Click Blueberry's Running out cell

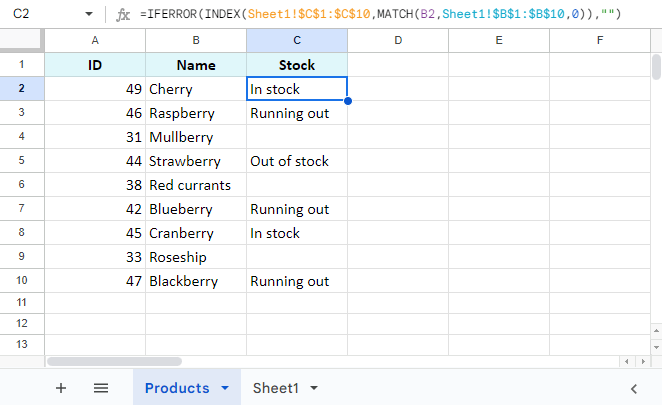pos(297,209)
